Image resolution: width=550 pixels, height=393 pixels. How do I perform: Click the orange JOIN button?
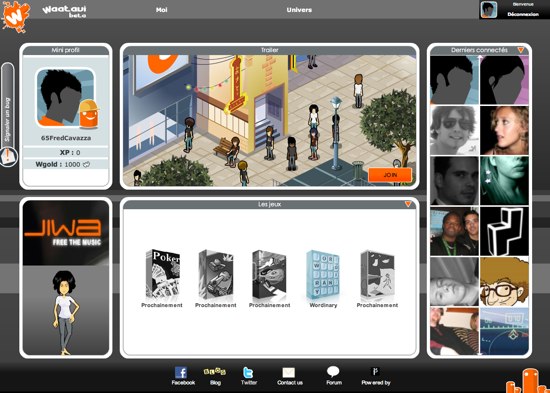click(390, 175)
